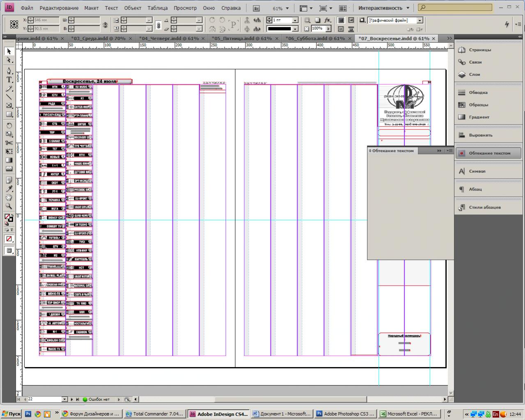
Task: Click the Пуск start button
Action: 11,414
